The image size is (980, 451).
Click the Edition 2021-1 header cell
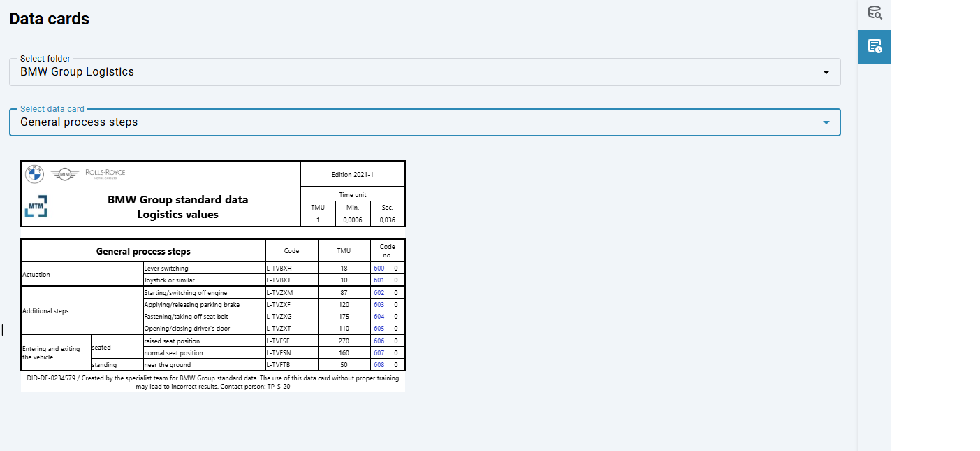tap(352, 174)
